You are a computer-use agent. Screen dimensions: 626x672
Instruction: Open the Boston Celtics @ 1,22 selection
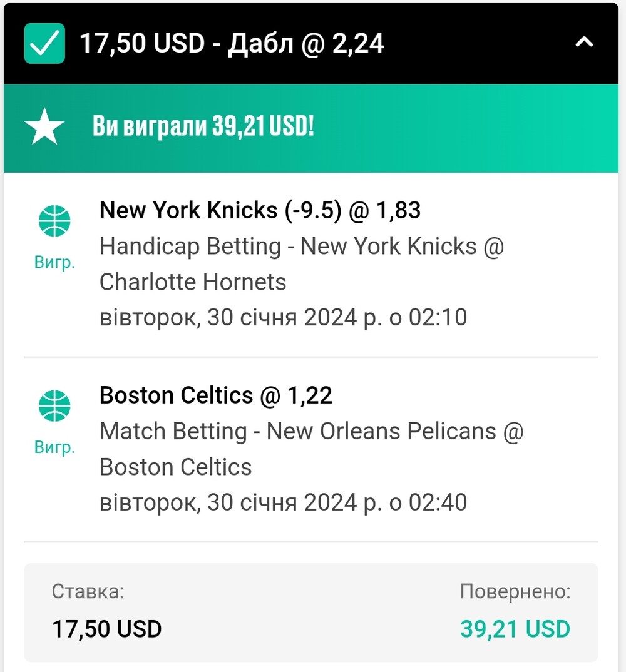click(216, 395)
